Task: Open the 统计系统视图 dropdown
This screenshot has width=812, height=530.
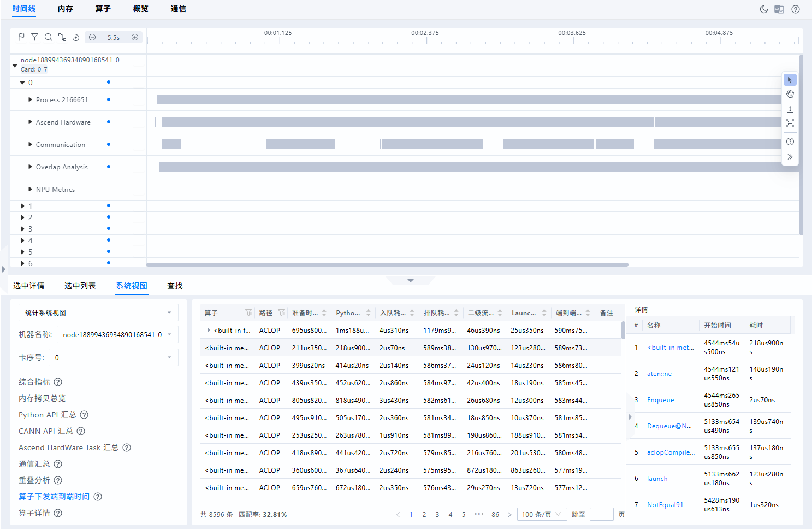Action: point(99,313)
